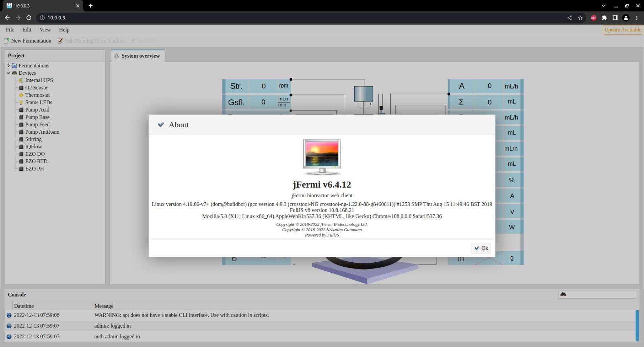Click the binoculars search icon in Console
The image size is (644, 347).
pyautogui.click(x=563, y=294)
